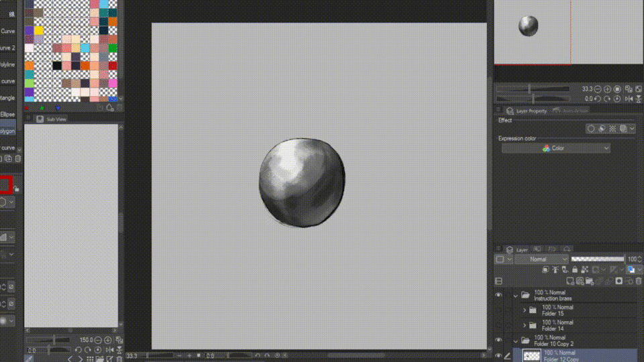This screenshot has width=644, height=362.
Task: Rotate canvas left in Navigator
Action: 598,99
